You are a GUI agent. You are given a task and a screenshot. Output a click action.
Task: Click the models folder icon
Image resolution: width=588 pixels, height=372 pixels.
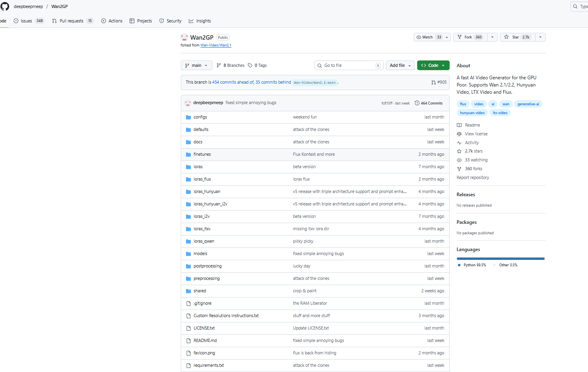tap(188, 254)
